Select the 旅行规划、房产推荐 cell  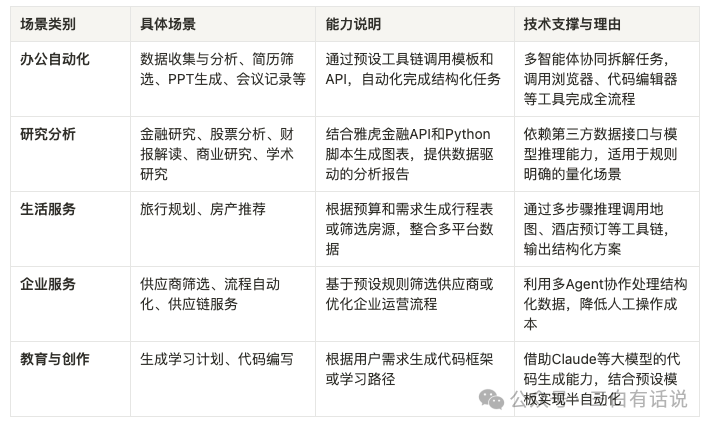click(x=202, y=210)
